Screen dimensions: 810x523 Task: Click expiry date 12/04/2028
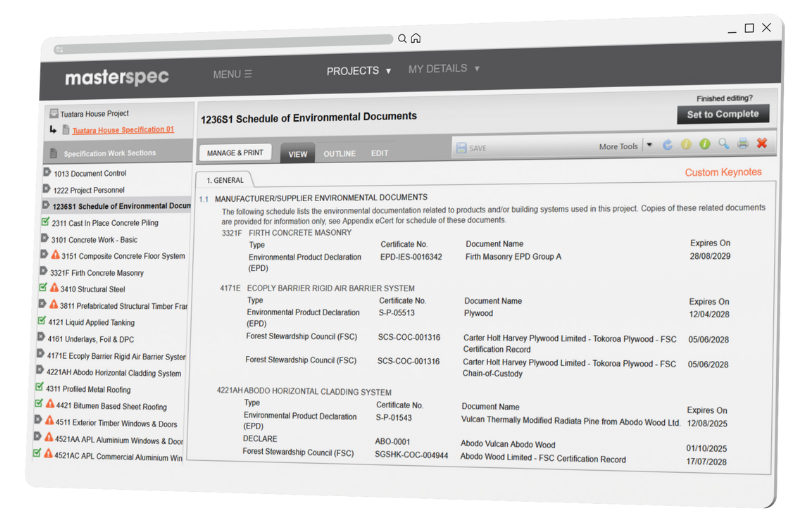[709, 314]
